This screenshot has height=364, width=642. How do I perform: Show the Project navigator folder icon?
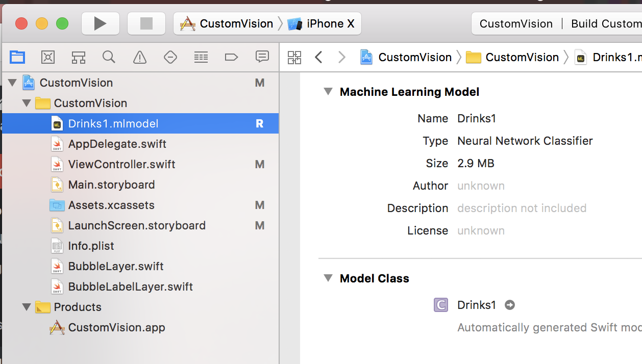[x=17, y=57]
